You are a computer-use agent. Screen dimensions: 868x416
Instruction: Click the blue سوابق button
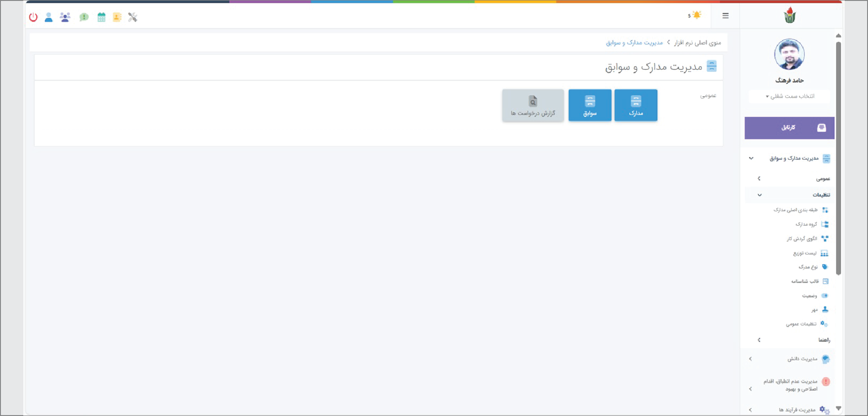[x=590, y=105]
